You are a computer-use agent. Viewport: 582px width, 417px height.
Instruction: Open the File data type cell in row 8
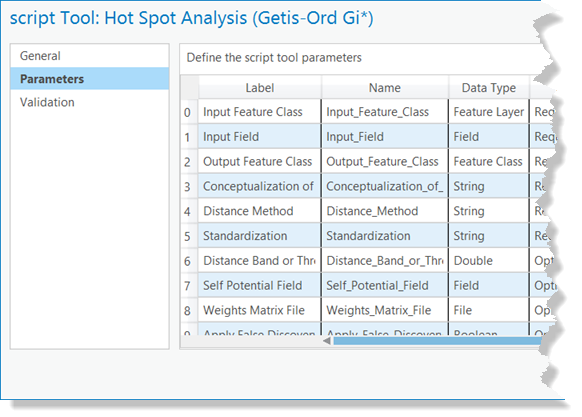point(489,310)
